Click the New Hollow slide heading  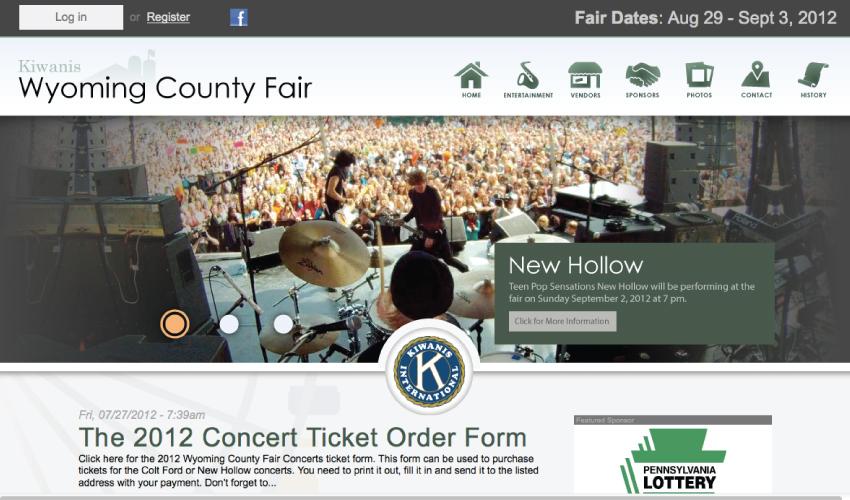tap(576, 266)
